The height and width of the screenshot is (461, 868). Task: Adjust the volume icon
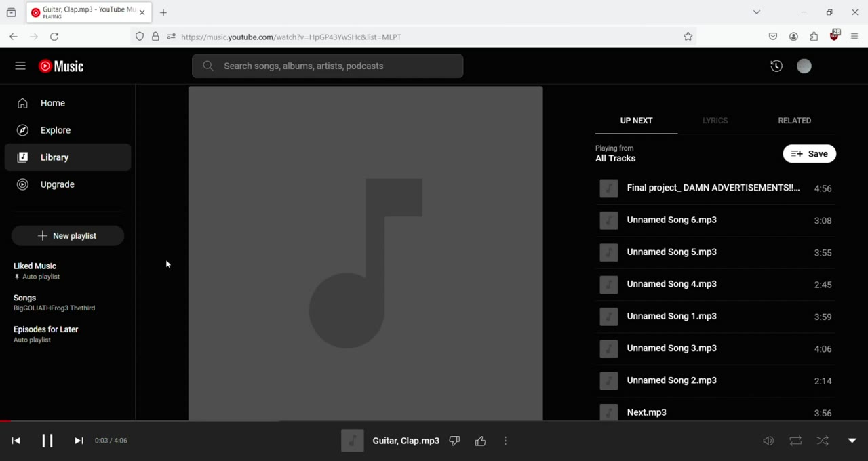click(x=768, y=441)
